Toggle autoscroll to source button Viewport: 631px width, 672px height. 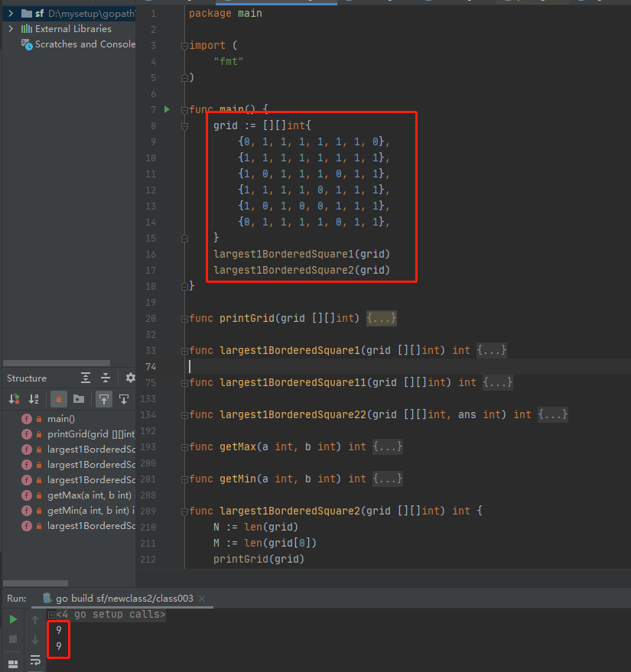click(x=104, y=399)
